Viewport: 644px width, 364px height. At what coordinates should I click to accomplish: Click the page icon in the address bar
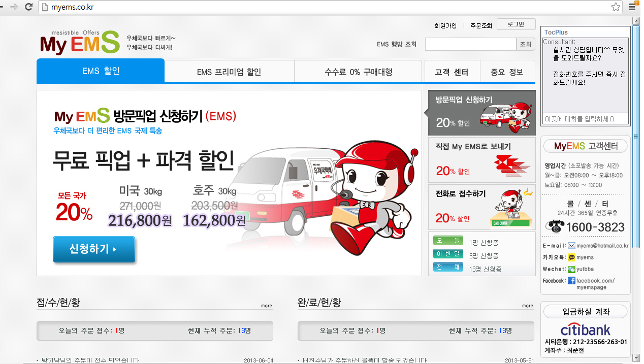44,7
